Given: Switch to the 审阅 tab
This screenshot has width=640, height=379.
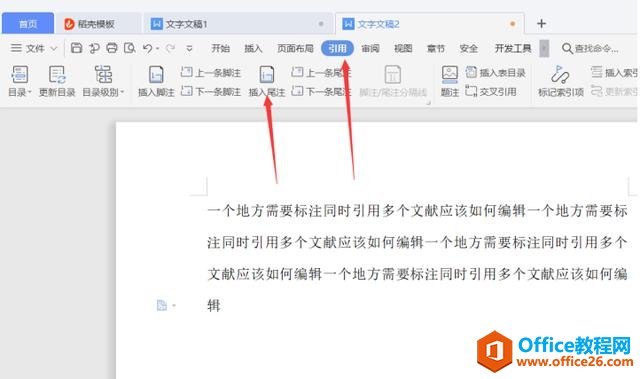Looking at the screenshot, I should click(x=370, y=49).
